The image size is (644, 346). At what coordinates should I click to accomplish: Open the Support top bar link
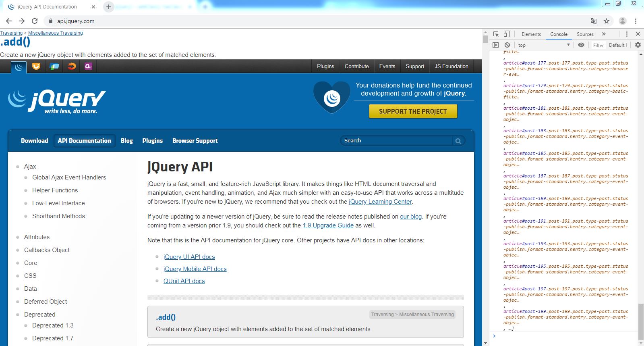[x=415, y=66]
